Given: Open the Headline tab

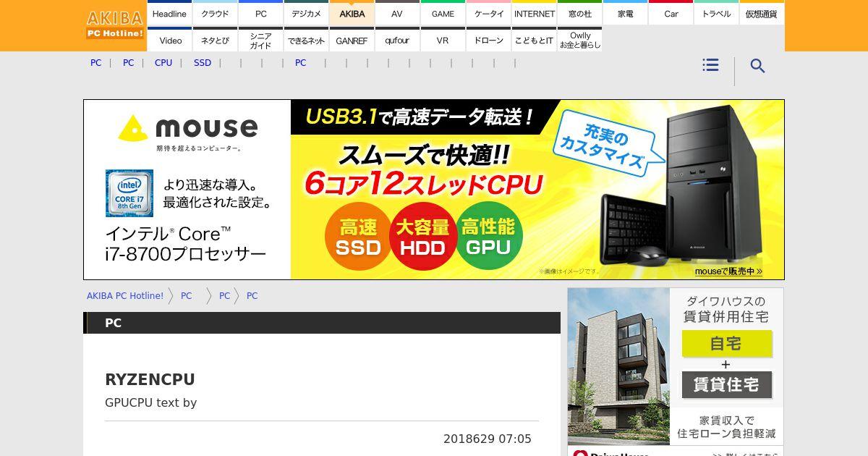Looking at the screenshot, I should coord(169,14).
